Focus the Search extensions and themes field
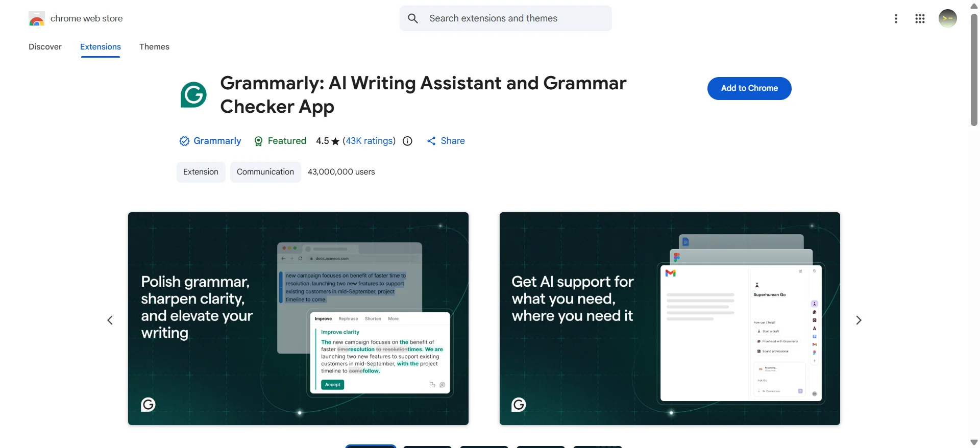Screen dimensions: 980x448 pos(505,18)
